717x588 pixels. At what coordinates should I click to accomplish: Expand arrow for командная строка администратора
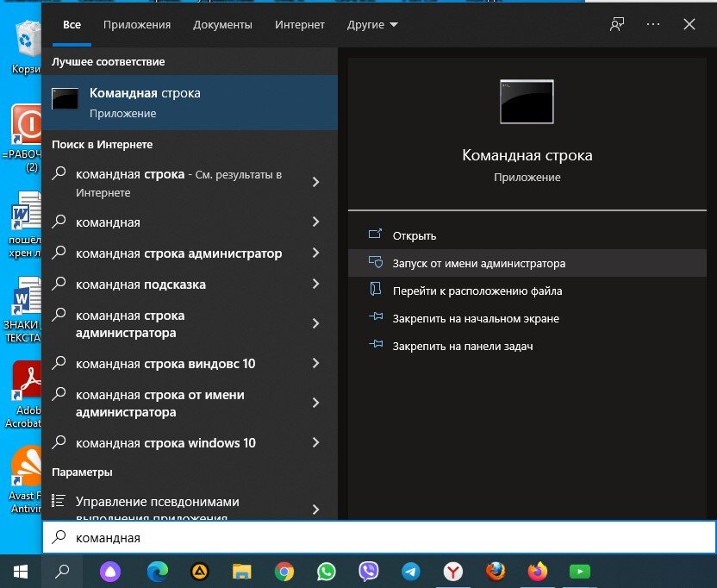pos(315,323)
